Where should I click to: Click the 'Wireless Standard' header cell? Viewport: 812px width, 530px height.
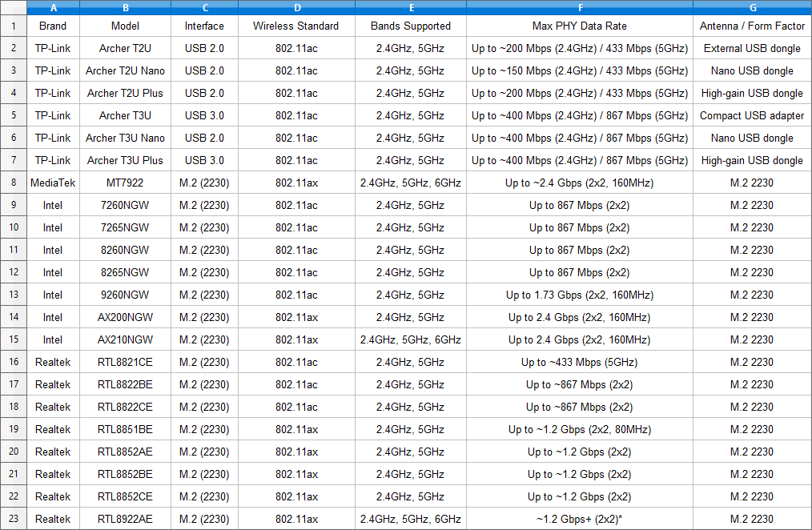[297, 26]
